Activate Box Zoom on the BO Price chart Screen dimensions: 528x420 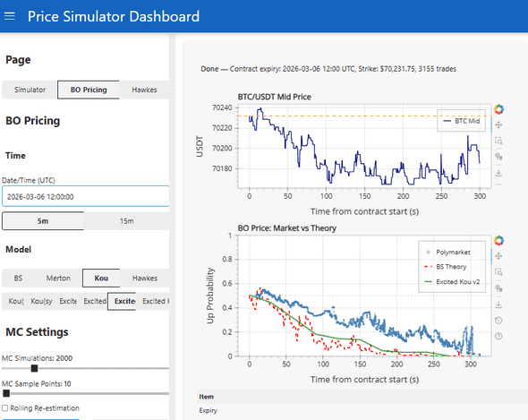(x=498, y=272)
